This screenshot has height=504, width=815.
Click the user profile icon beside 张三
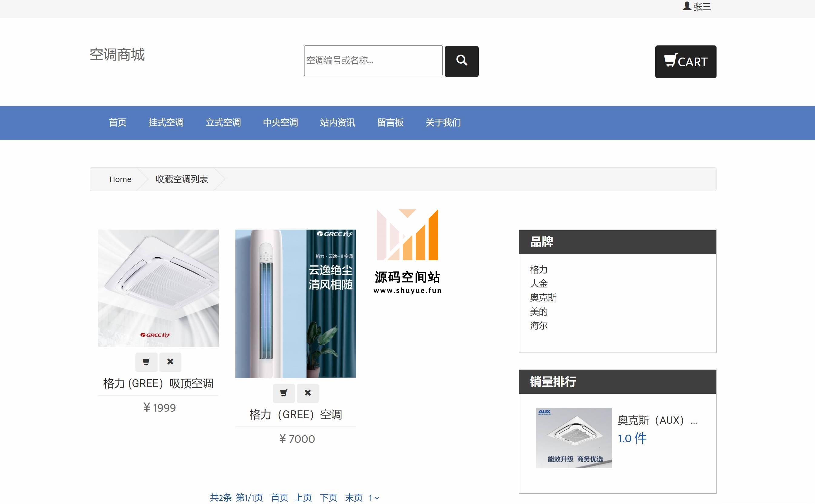(687, 6)
